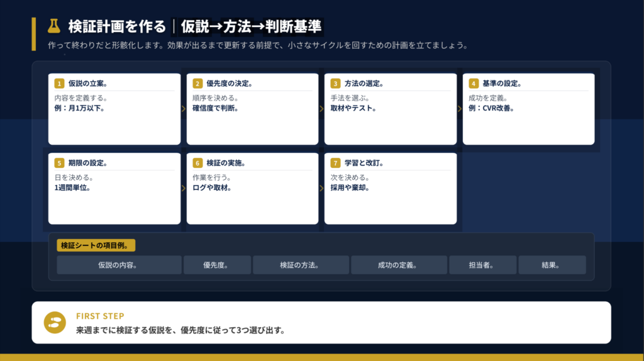Click the chevron arrow between cards 5 and 6
Screen dimensions: 644x361
click(x=184, y=187)
